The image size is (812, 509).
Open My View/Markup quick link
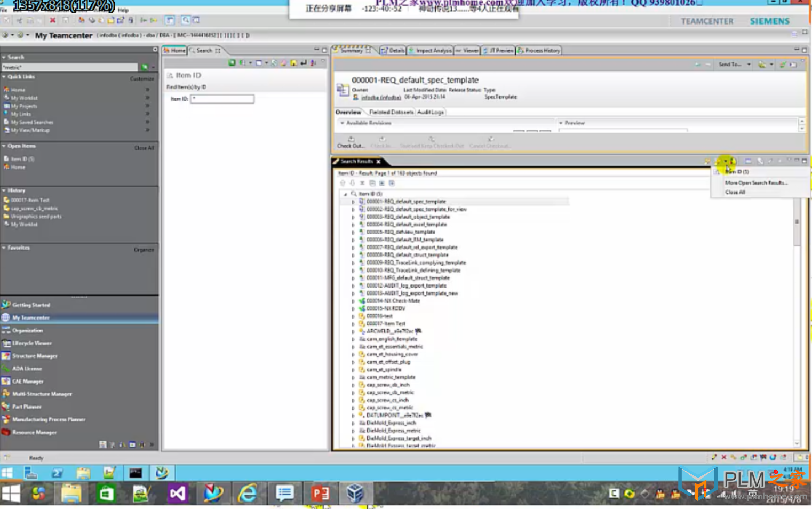(x=30, y=130)
